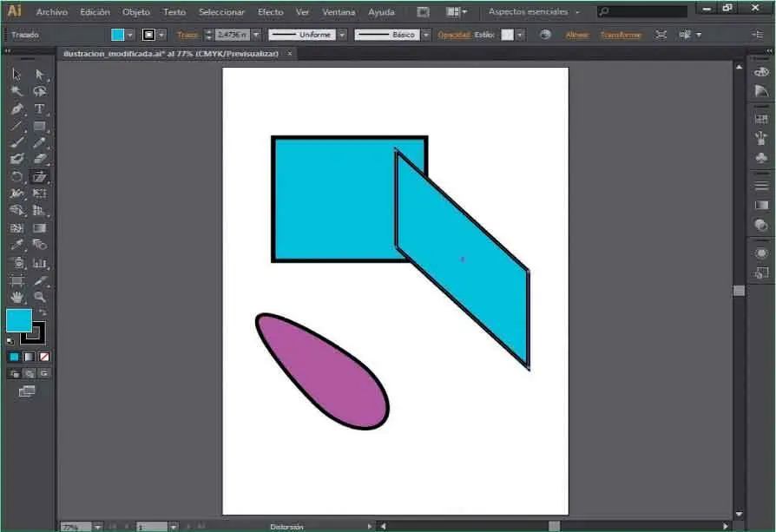Activate the highlighted Shear/Scale tool
This screenshot has width=776, height=532.
pos(40,177)
